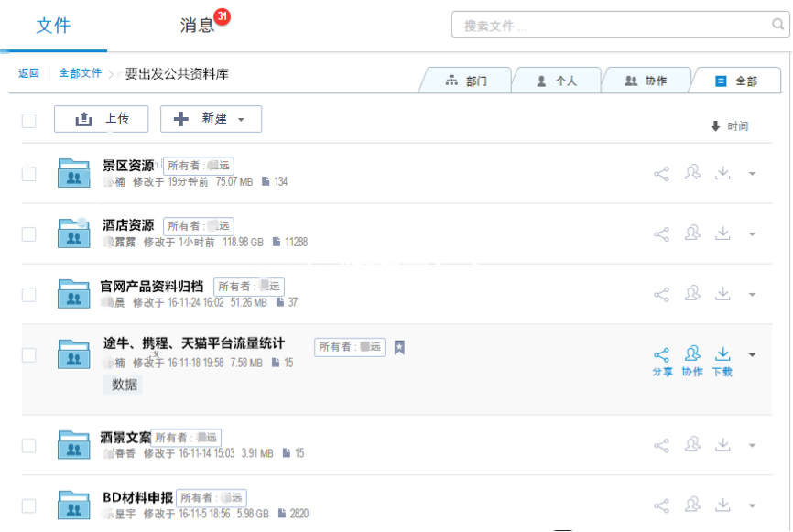
Task: Open the 酒景文案 folder icon
Action: pyautogui.click(x=73, y=445)
